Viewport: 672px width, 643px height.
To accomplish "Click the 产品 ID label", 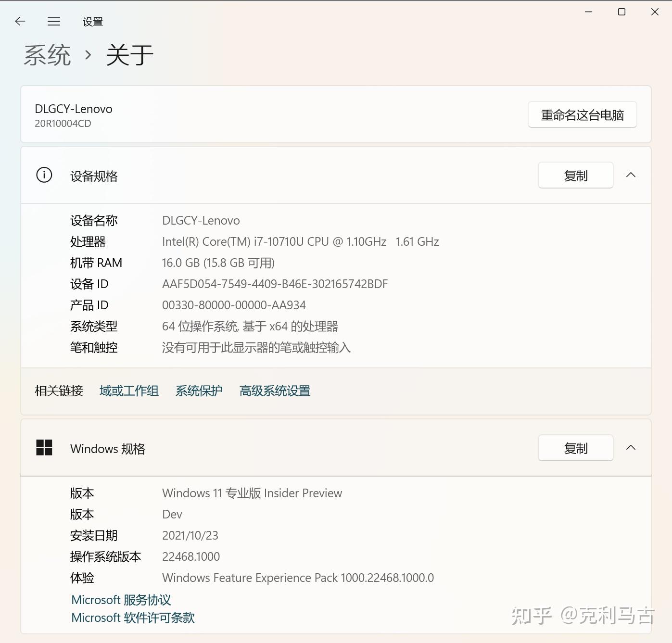I will [x=89, y=305].
